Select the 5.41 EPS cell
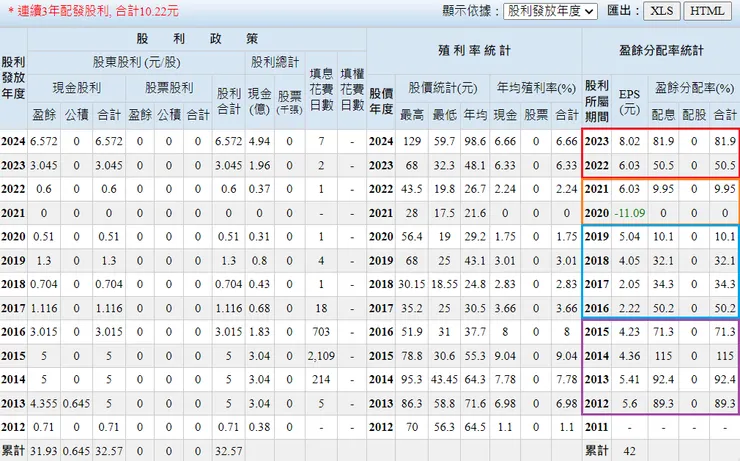Image resolution: width=740 pixels, height=461 pixels. click(630, 379)
